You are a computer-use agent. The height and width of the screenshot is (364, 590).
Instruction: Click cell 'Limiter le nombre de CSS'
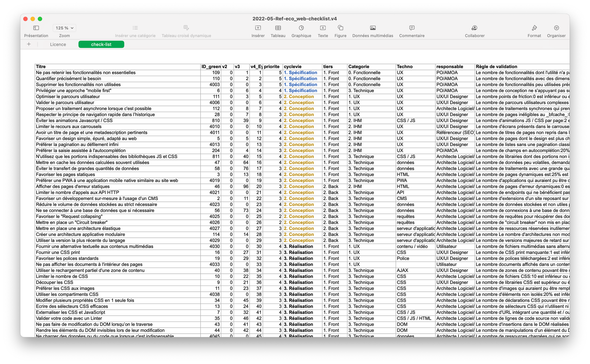(118, 276)
